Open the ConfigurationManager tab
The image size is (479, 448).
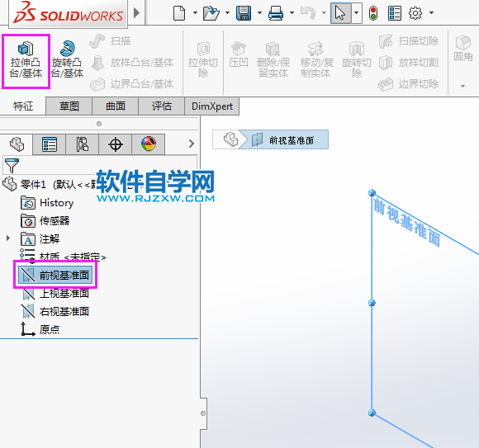pos(83,144)
